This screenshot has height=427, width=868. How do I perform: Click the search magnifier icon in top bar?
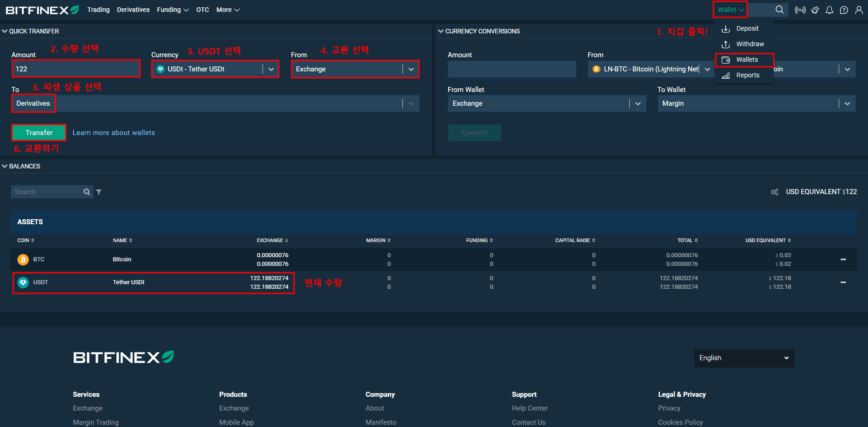779,10
